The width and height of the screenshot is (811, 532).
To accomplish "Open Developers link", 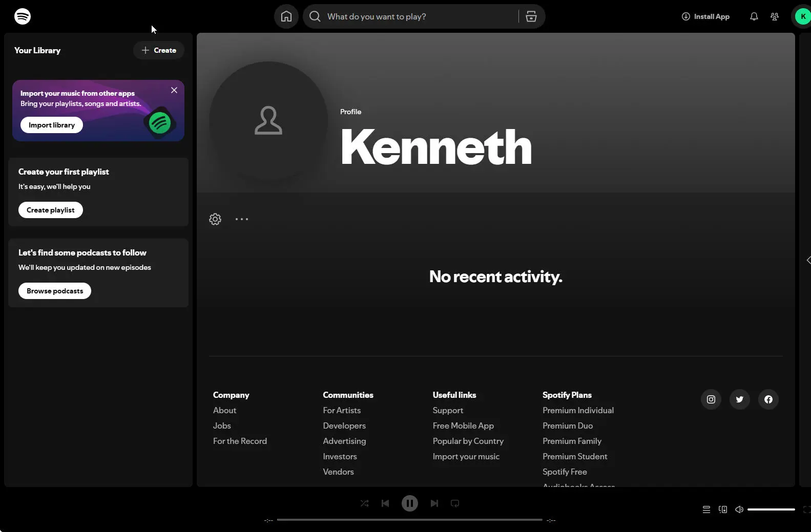I will pos(344,426).
